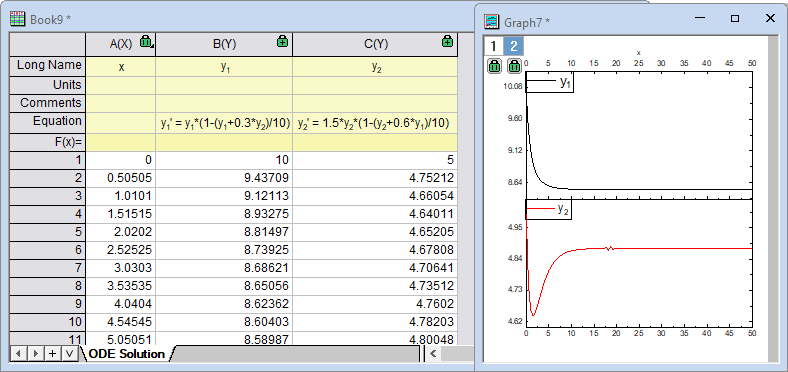Select cell with value 9.43709
788x372 pixels.
coord(224,178)
